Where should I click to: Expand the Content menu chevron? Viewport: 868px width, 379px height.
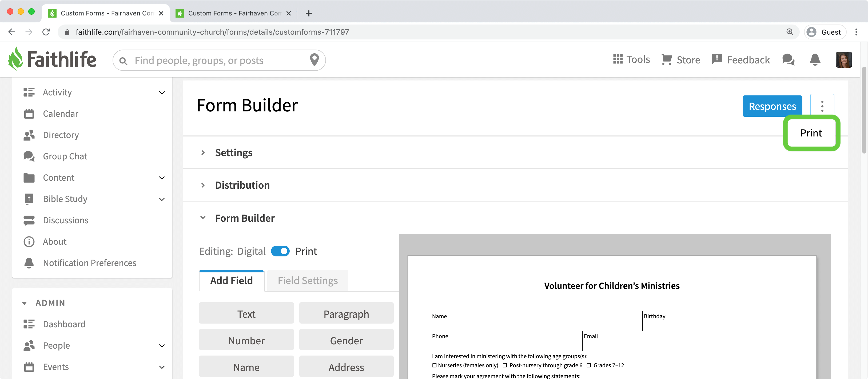162,178
